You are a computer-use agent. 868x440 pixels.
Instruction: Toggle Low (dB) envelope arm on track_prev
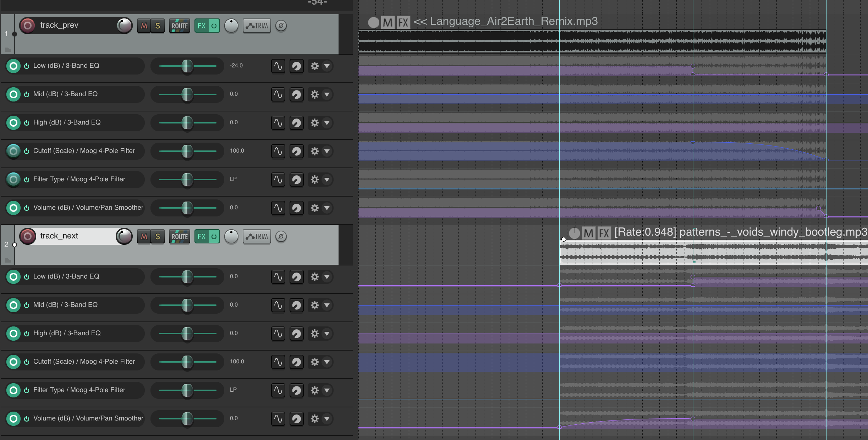click(13, 66)
